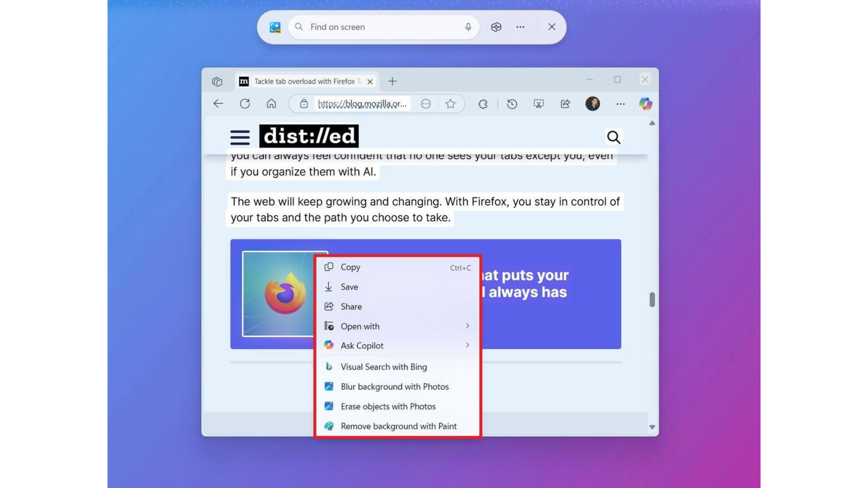Start voice input with the microphone icon
Screen dimensions: 868x488
pos(468,27)
